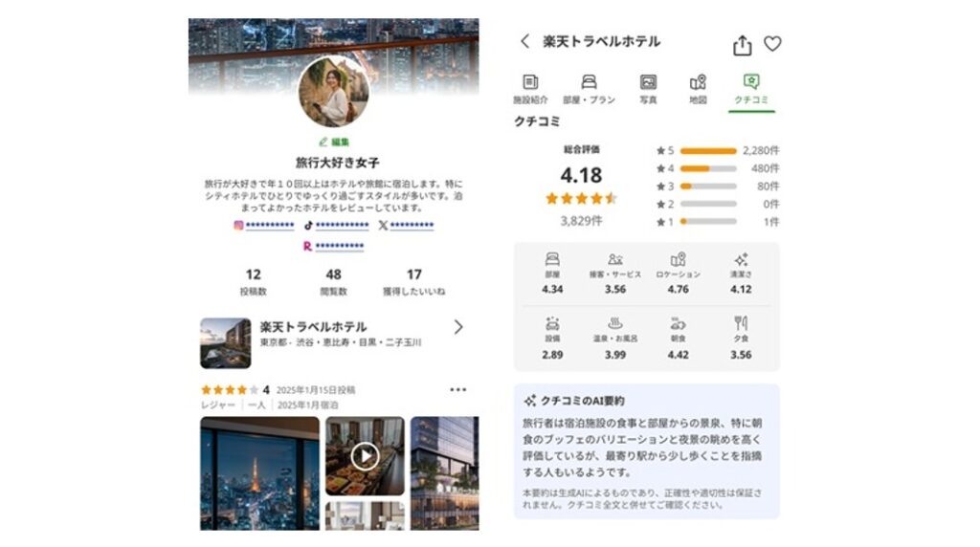
Task: Click the 編集 edit profile link
Action: coord(333,142)
